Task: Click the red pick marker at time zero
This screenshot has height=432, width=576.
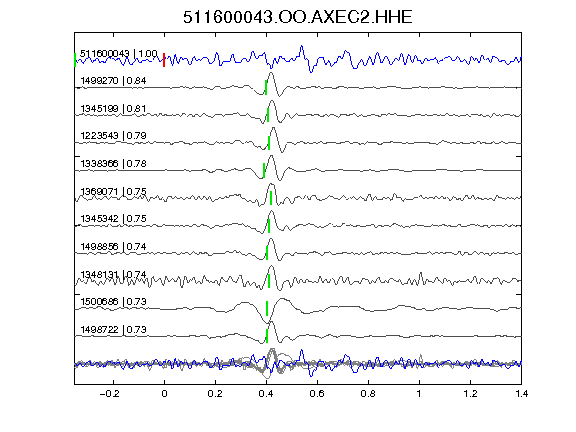Action: (x=164, y=60)
